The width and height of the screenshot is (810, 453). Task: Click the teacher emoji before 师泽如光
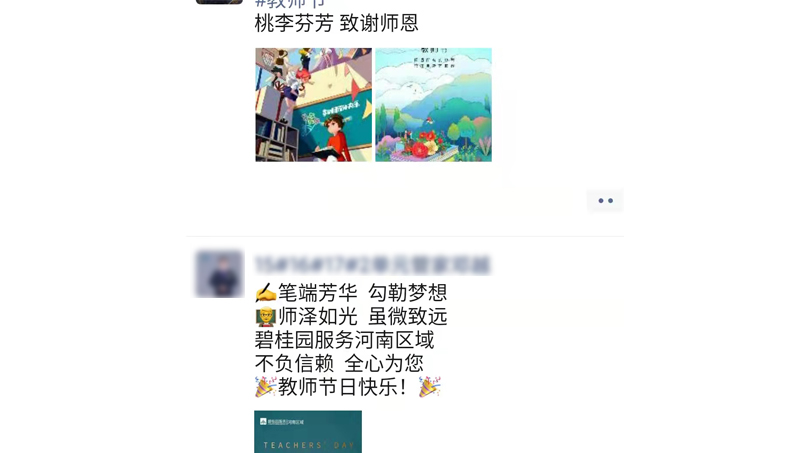(x=266, y=317)
